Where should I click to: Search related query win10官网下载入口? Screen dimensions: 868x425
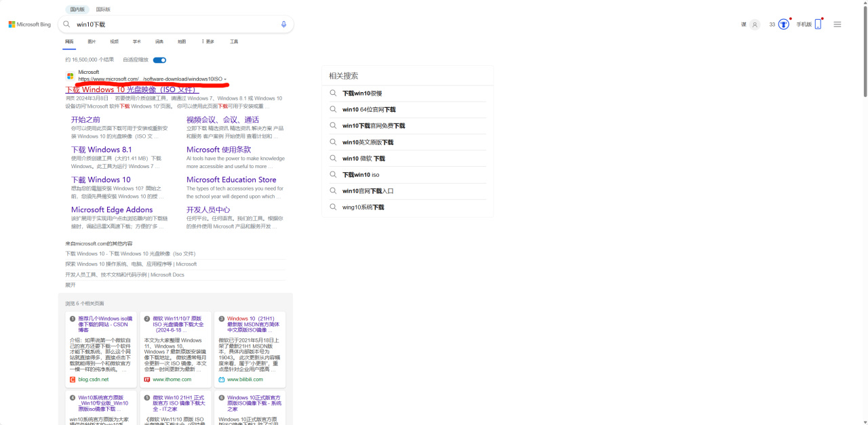[368, 191]
